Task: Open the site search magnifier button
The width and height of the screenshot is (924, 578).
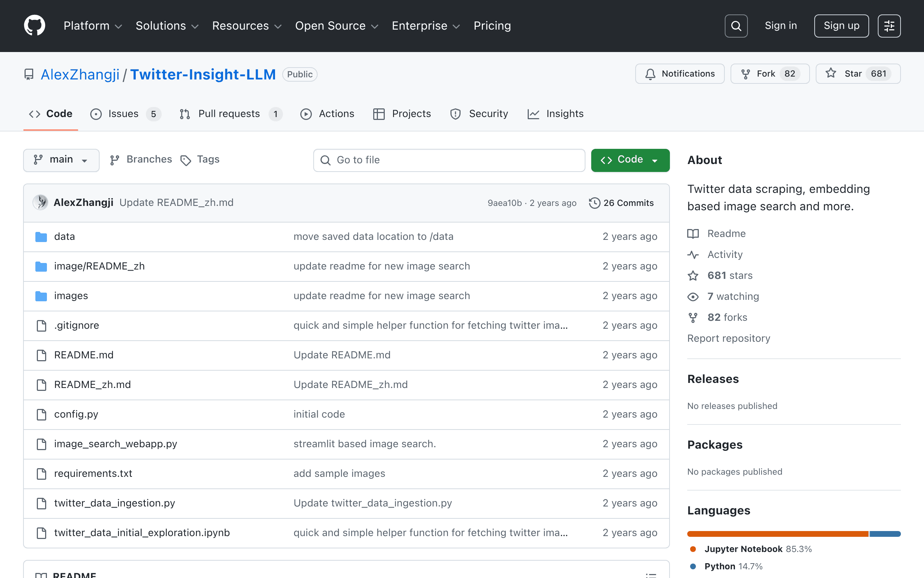Action: point(736,26)
